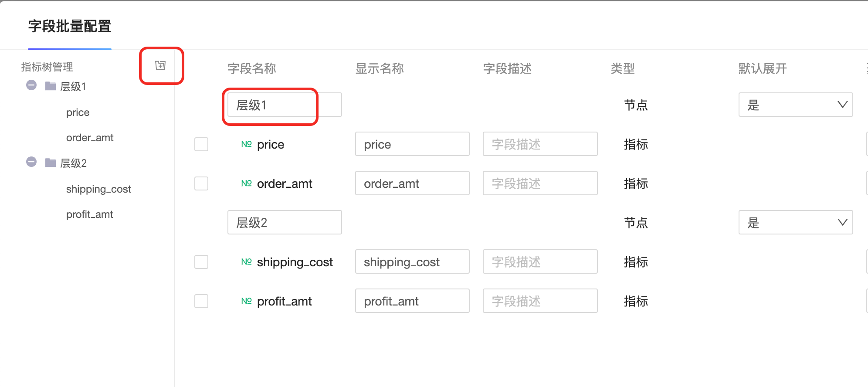
Task: Select profit_amt in the indicator tree
Action: 89,214
